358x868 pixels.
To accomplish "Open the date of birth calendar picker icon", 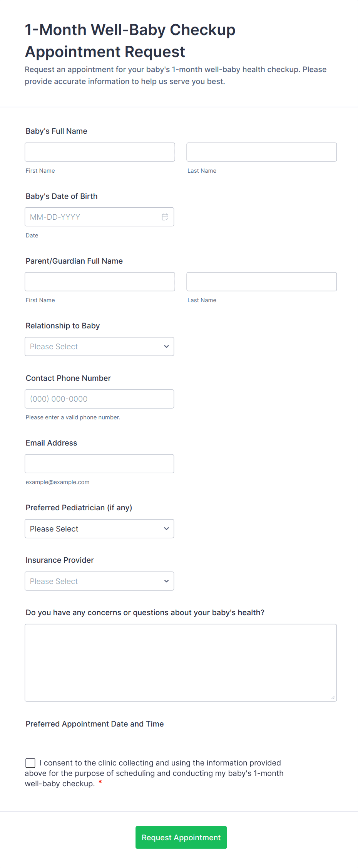I will pos(165,217).
